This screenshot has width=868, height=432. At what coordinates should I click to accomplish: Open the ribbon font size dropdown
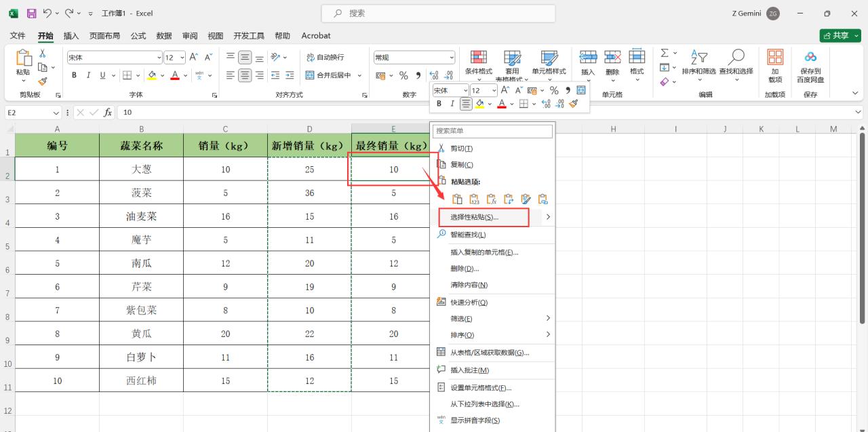[182, 58]
